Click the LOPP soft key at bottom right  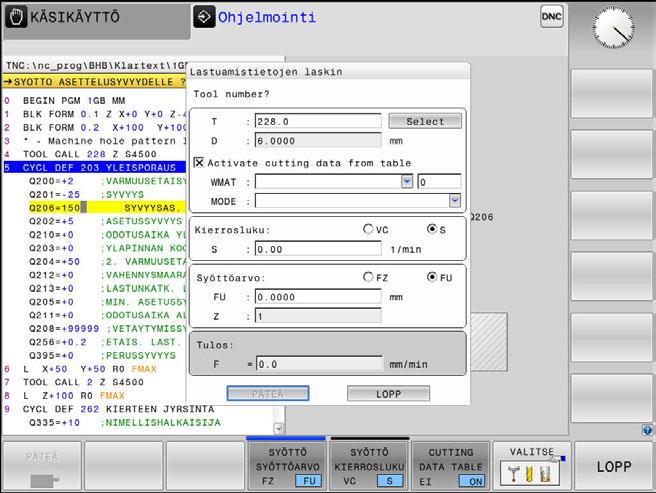click(613, 466)
